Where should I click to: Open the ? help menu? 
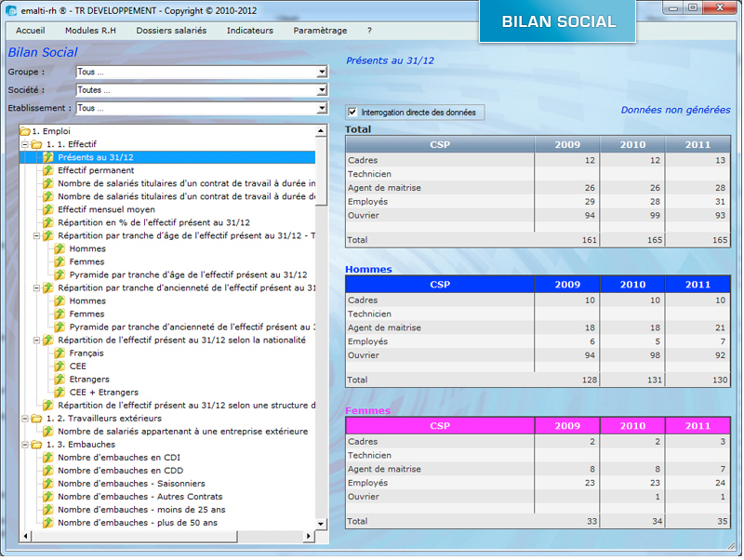[369, 31]
